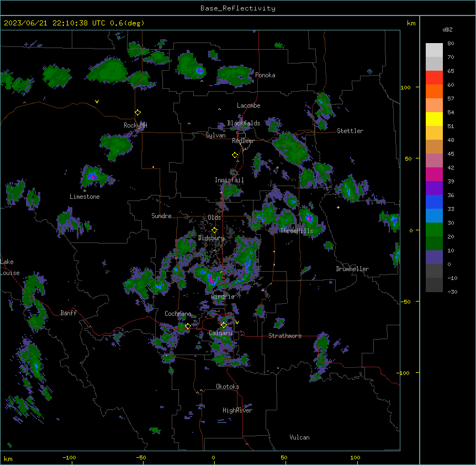Pick the yellow 54 dBZ legend swatch
Screen dimensions: 476x465
coord(434,119)
